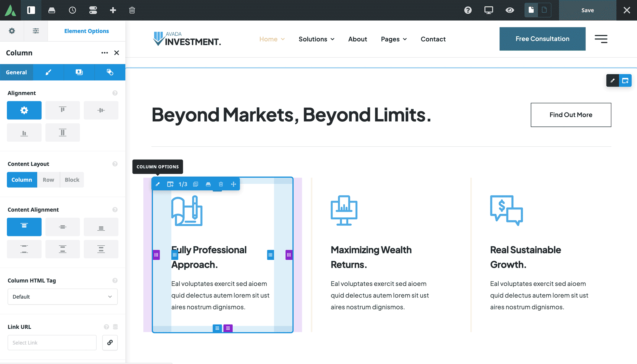The width and height of the screenshot is (637, 364).
Task: Select top Alignment option
Action: [x=63, y=110]
